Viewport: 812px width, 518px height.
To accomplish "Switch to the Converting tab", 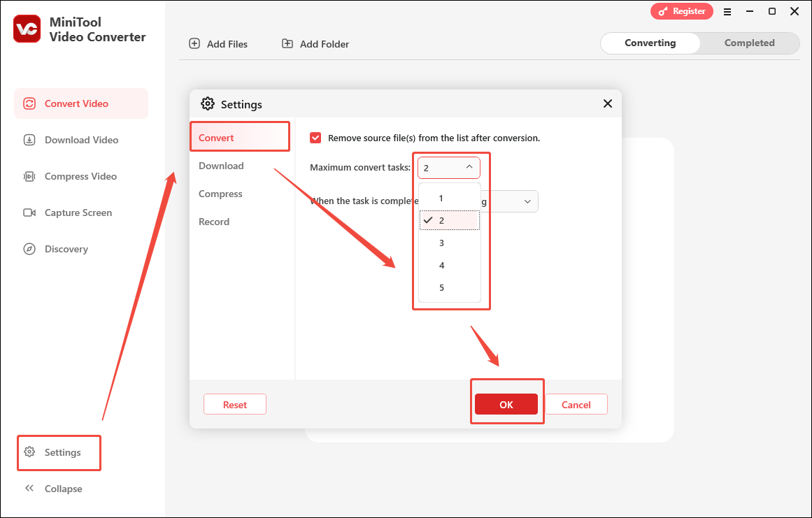I will [x=650, y=43].
